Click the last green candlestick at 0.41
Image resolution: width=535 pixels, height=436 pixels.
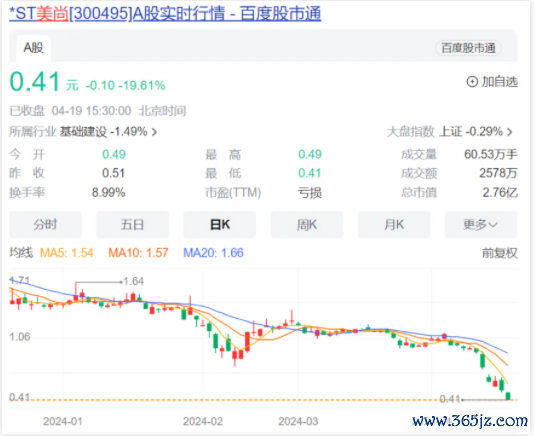point(508,396)
